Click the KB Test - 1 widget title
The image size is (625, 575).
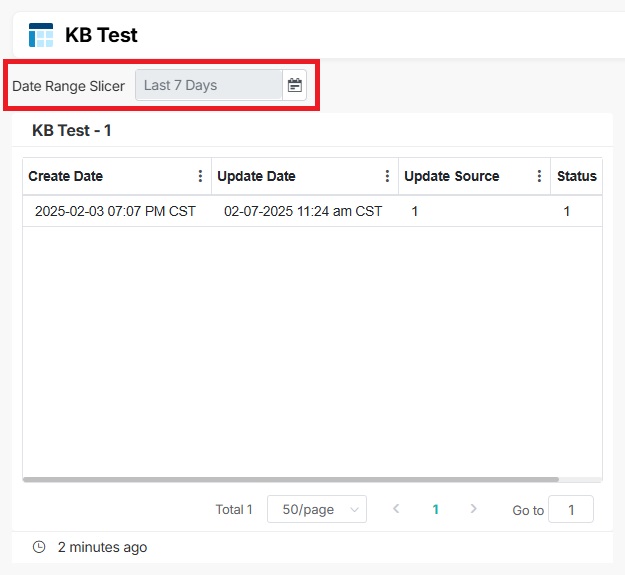click(72, 130)
